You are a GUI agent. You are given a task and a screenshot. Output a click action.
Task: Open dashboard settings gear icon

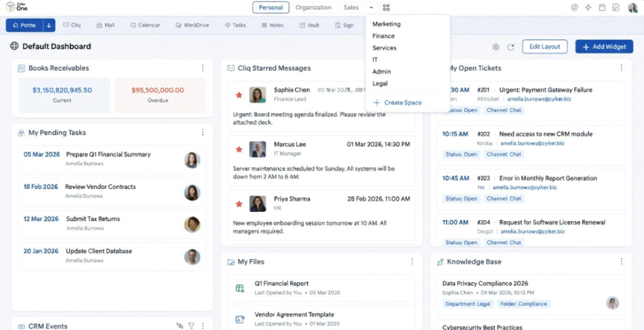pyautogui.click(x=496, y=47)
